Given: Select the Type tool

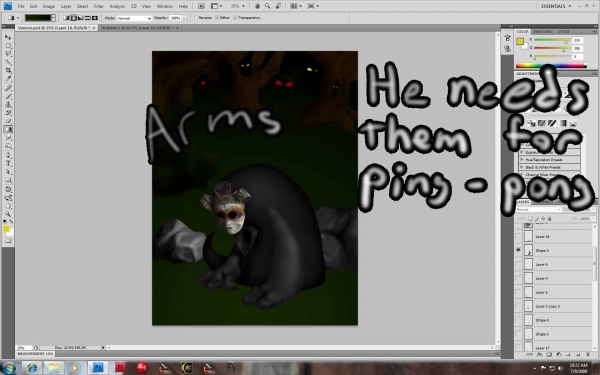Looking at the screenshot, I should click(8, 163).
